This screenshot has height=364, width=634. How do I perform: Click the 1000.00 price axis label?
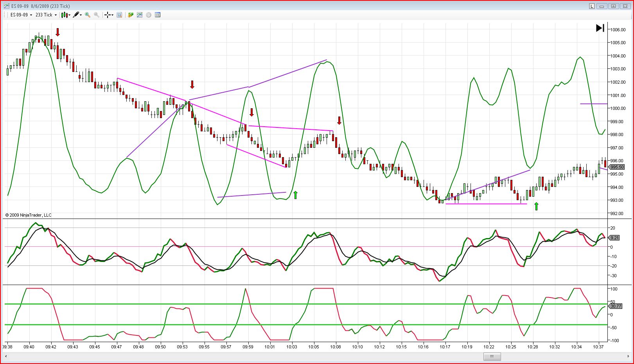618,108
